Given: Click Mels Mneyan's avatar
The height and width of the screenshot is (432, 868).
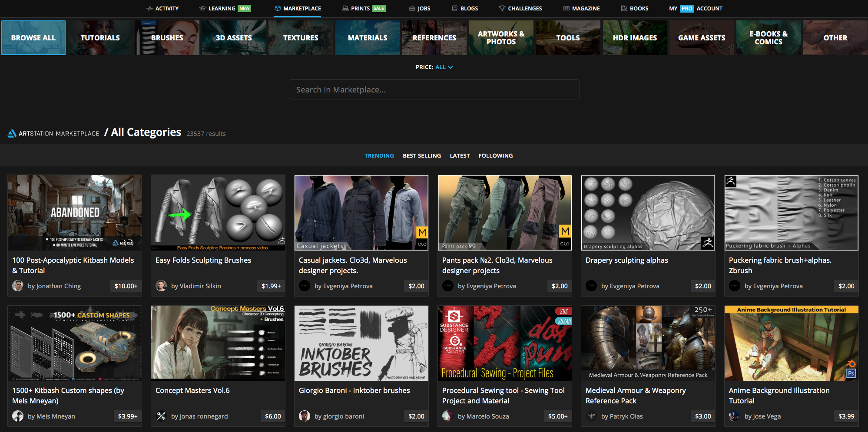Looking at the screenshot, I should coord(18,416).
